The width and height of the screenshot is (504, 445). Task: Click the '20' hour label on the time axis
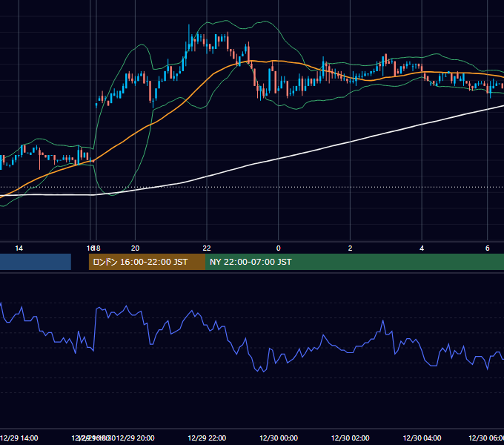pyautogui.click(x=136, y=248)
